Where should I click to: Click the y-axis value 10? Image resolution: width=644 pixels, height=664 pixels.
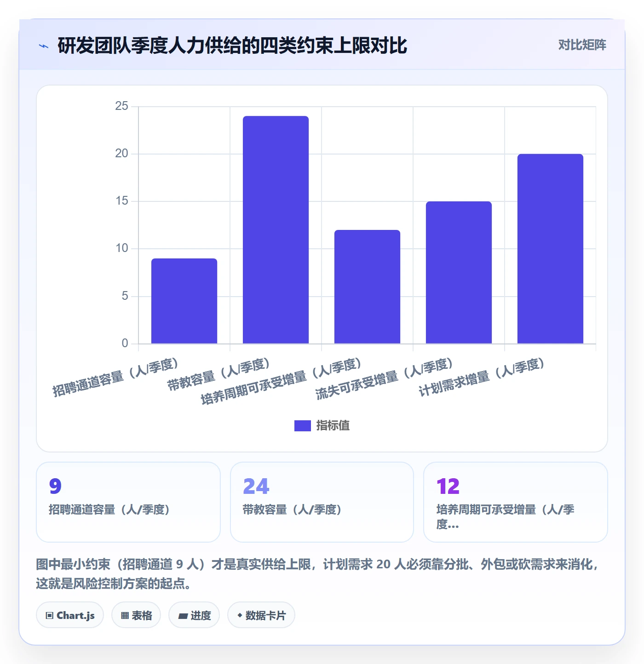pyautogui.click(x=122, y=248)
